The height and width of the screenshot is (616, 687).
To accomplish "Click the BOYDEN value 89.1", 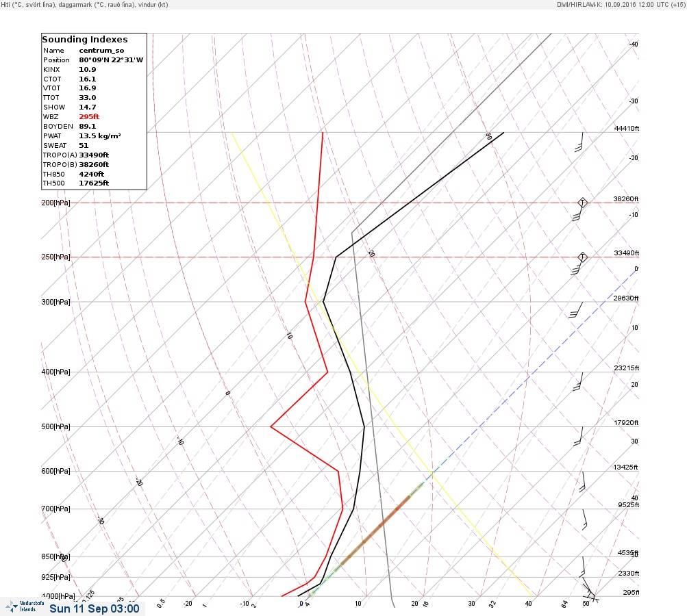I will 88,126.
